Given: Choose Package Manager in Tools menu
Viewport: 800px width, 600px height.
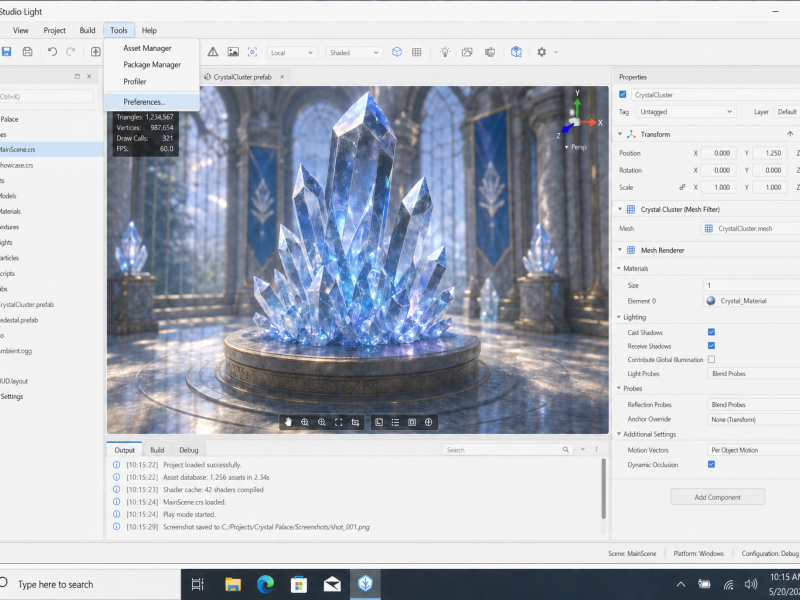Looking at the screenshot, I should 152,65.
